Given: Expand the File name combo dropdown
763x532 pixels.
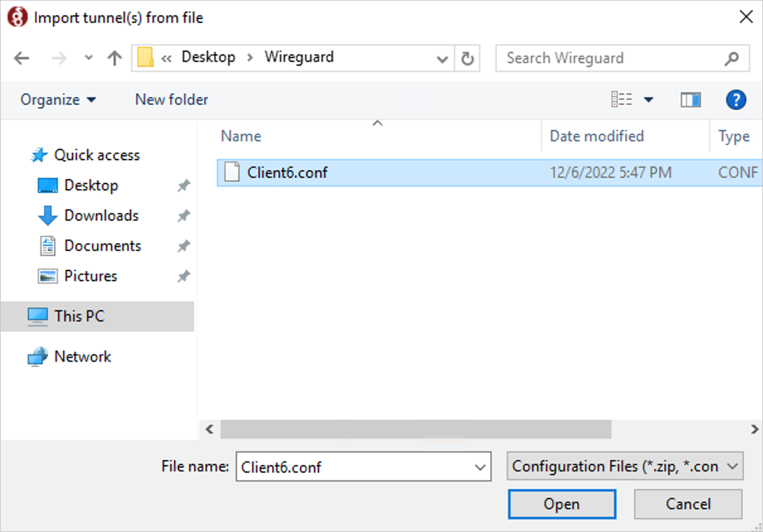Looking at the screenshot, I should (x=481, y=467).
